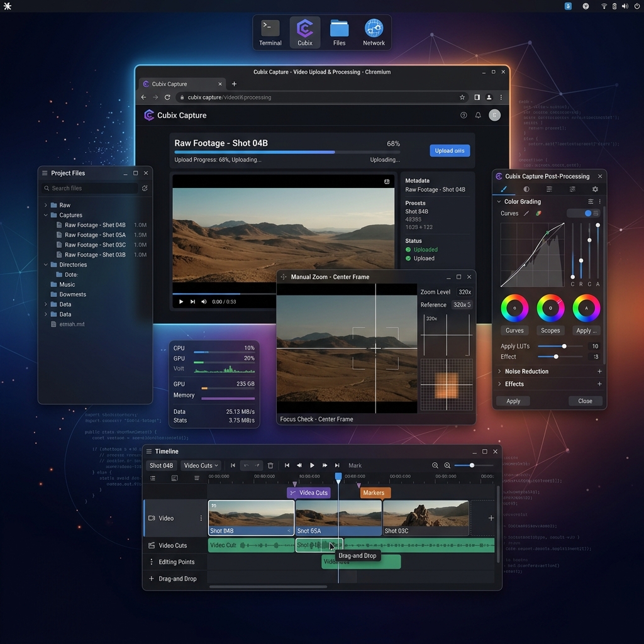Screen dimensions: 644x644
Task: Open the Network app in the dock
Action: (374, 33)
